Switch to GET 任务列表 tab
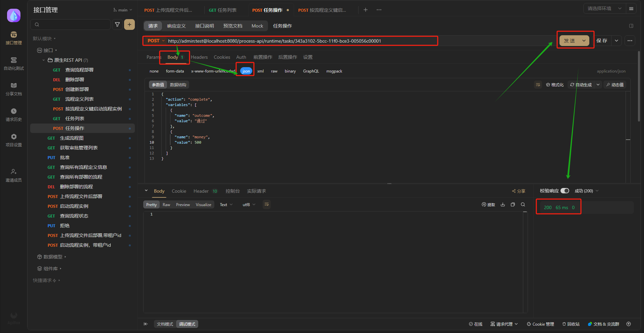This screenshot has width=644, height=333. (223, 10)
